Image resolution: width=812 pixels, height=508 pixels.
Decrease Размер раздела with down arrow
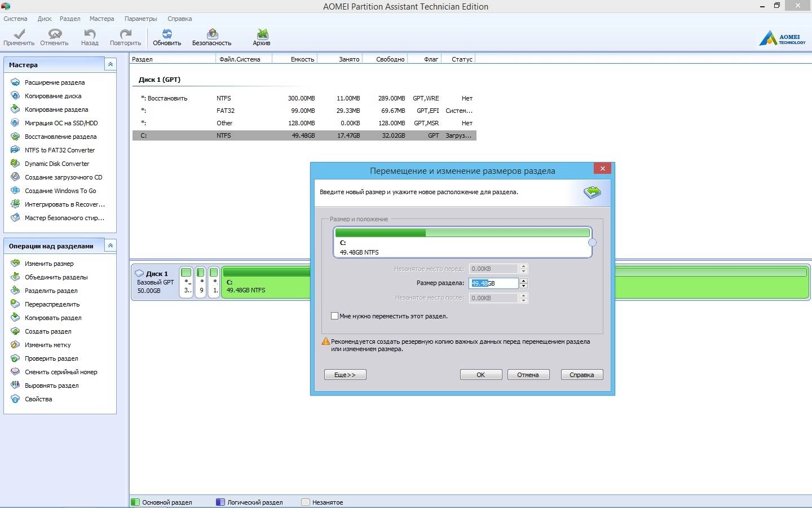(524, 286)
